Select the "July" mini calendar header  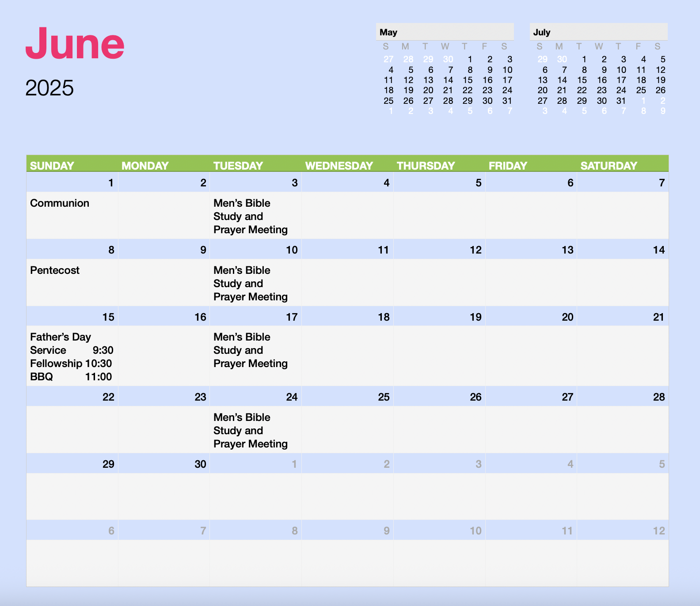[x=599, y=32]
